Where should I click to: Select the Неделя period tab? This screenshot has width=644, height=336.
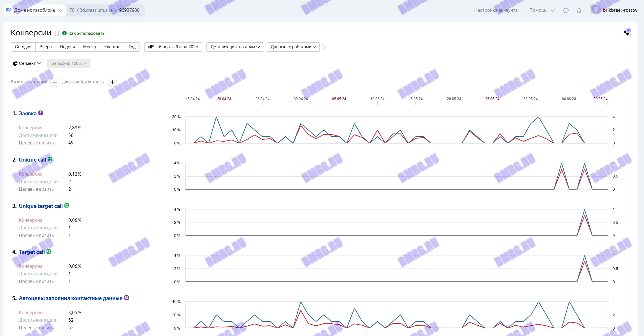tap(67, 47)
